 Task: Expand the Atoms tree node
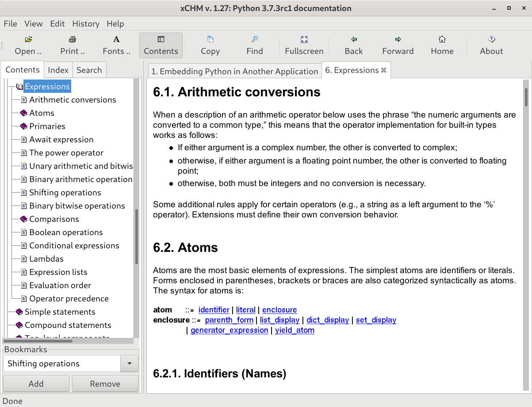(x=24, y=113)
